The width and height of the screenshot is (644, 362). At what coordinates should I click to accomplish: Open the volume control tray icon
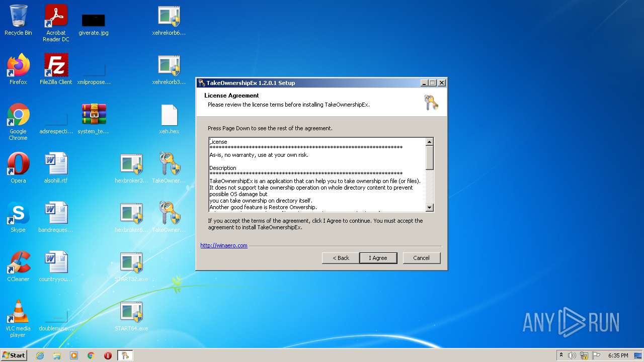coord(572,355)
